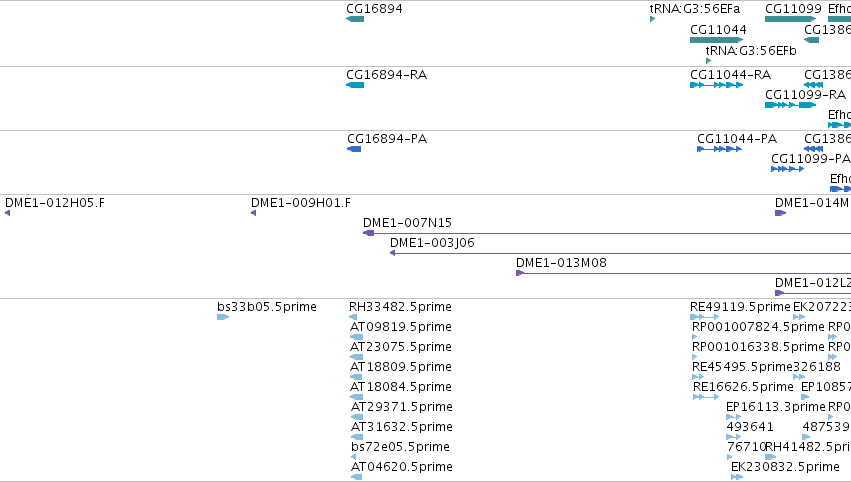Select the CG16894-PA protein glyph
851x482 pixels.
click(354, 149)
